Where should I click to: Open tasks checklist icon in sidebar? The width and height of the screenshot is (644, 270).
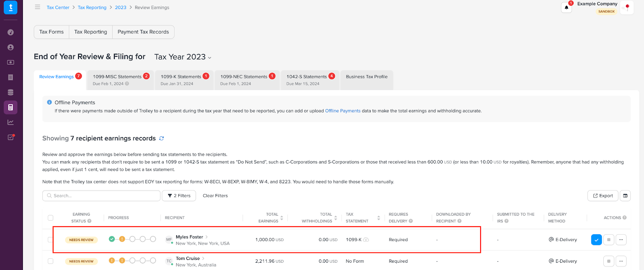pos(10,137)
